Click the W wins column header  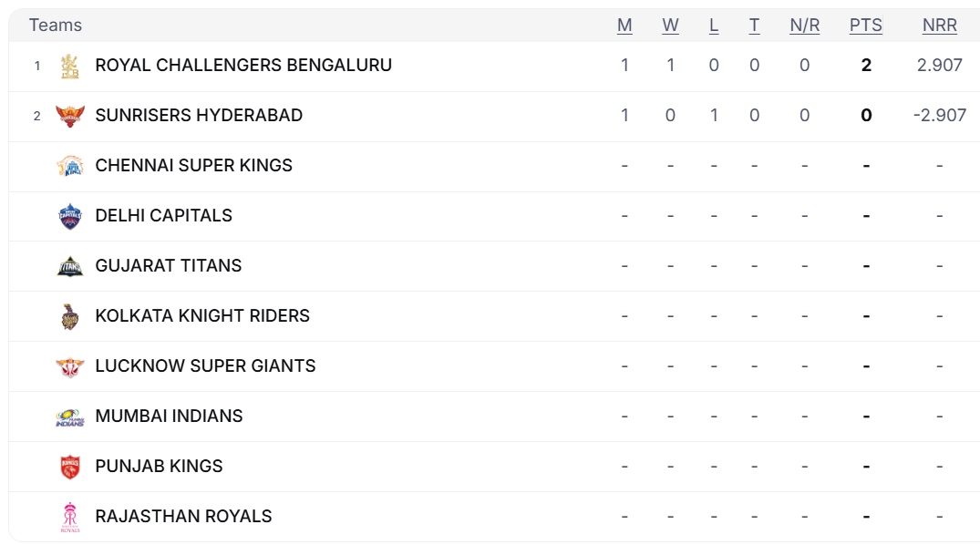click(670, 26)
